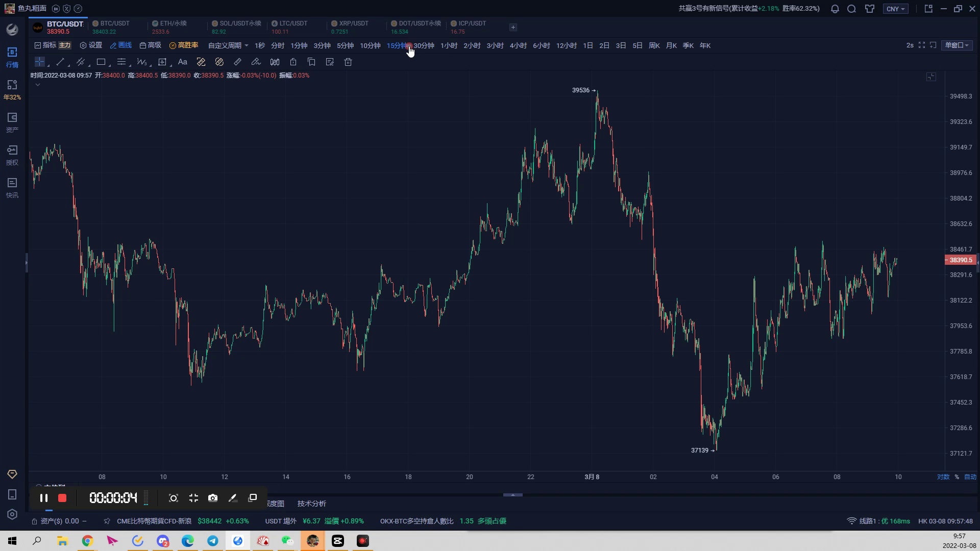The image size is (980, 551).
Task: Toggle percent scale on price axis
Action: [957, 477]
